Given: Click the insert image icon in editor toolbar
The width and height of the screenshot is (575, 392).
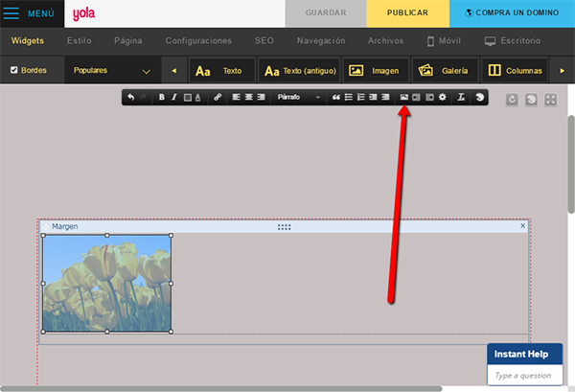Looking at the screenshot, I should point(404,98).
